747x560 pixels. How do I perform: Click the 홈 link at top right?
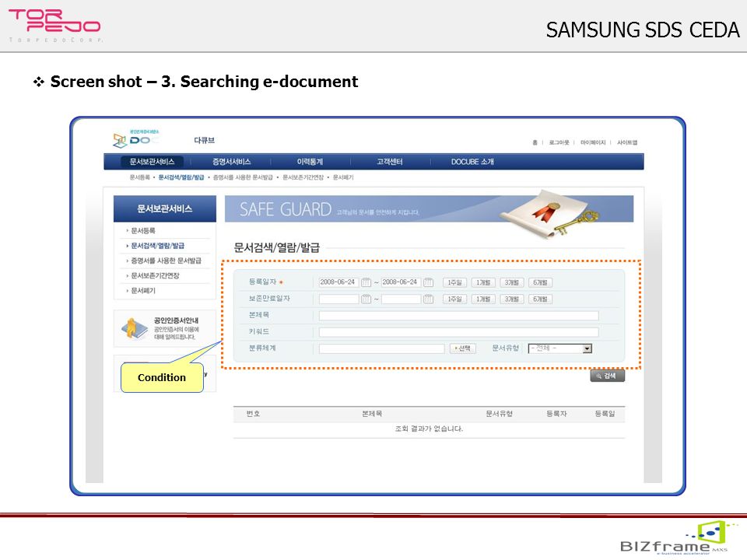click(535, 142)
